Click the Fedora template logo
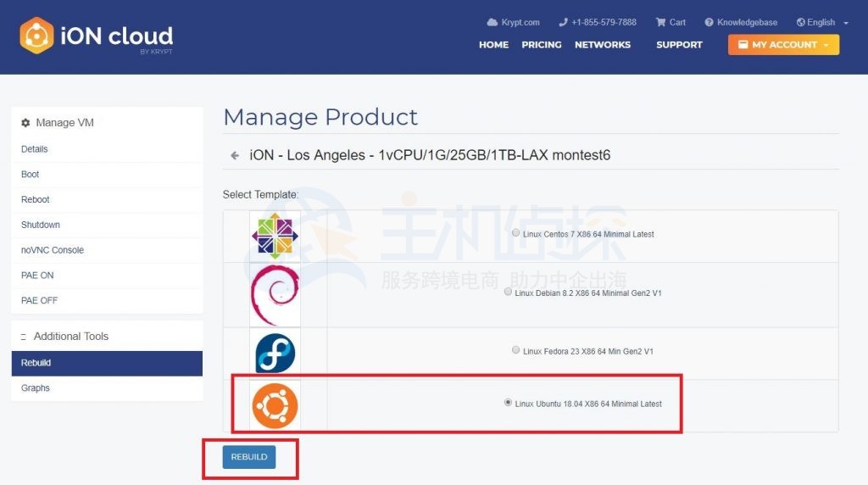This screenshot has height=485, width=868. click(x=275, y=354)
